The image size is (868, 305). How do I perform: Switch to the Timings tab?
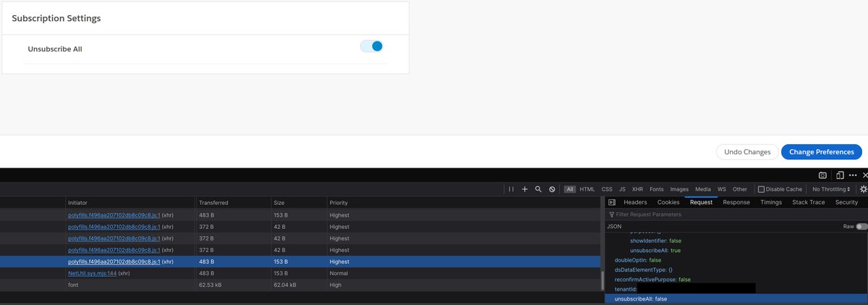click(771, 202)
